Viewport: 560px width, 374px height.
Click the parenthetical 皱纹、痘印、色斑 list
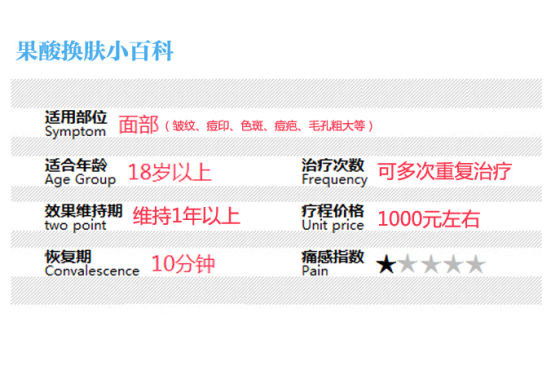269,126
